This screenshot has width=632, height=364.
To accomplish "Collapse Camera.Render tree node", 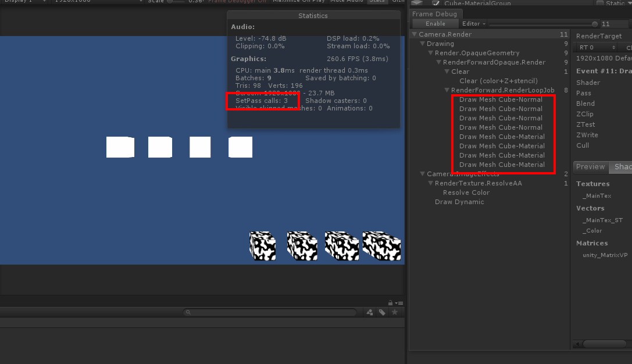I will [x=414, y=34].
